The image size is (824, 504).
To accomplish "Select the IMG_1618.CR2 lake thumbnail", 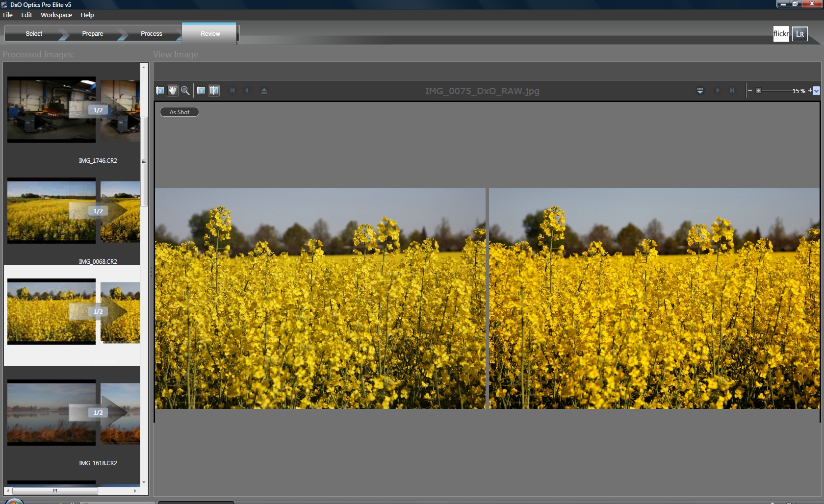I will (x=51, y=413).
